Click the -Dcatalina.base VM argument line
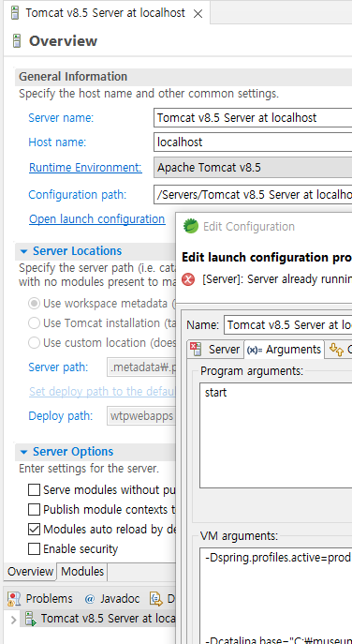 point(278,640)
